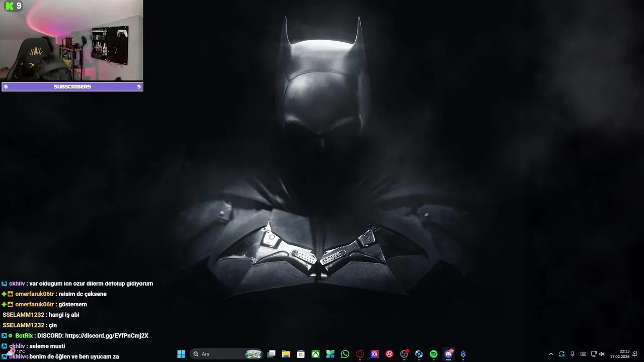Open the Xbox app in taskbar

315,354
